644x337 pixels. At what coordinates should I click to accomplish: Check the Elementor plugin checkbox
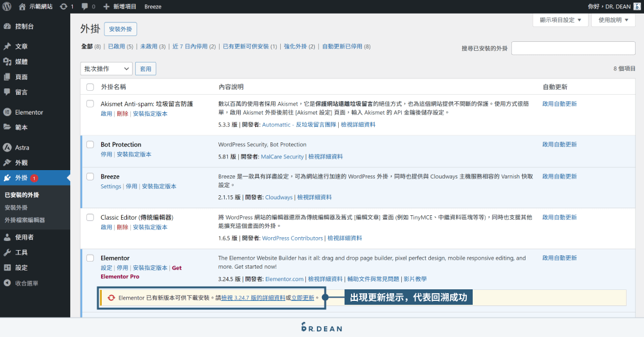coord(90,258)
